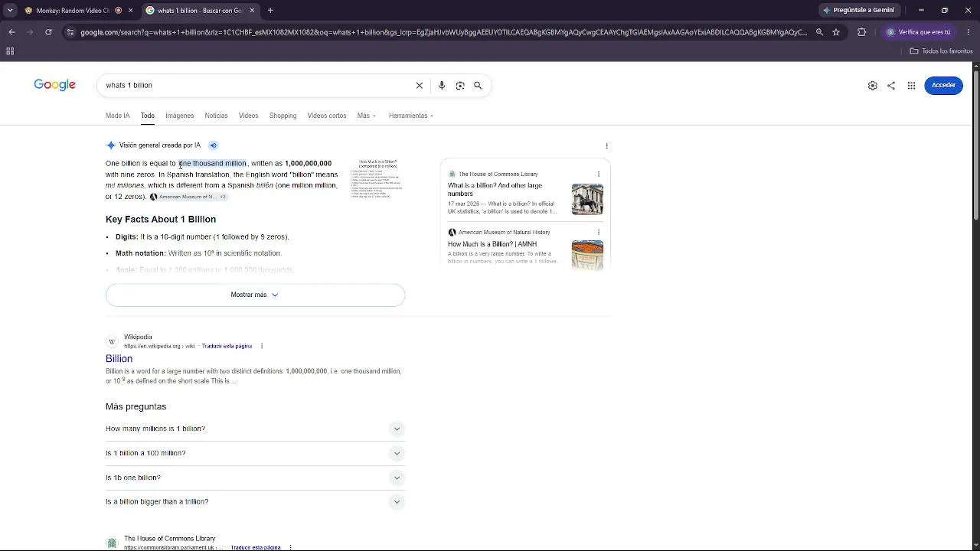
Task: Switch to the 'Imágenes' tab
Action: (179, 116)
